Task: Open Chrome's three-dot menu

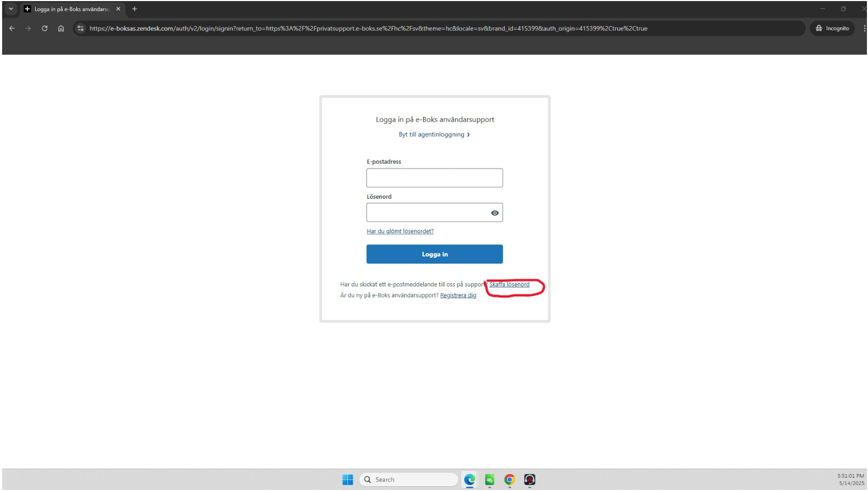Action: point(864,29)
